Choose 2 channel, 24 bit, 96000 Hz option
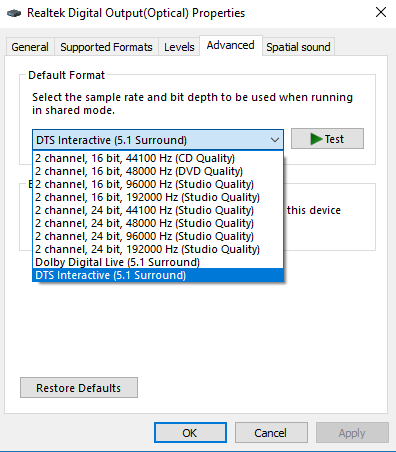The image size is (396, 452). (x=158, y=236)
